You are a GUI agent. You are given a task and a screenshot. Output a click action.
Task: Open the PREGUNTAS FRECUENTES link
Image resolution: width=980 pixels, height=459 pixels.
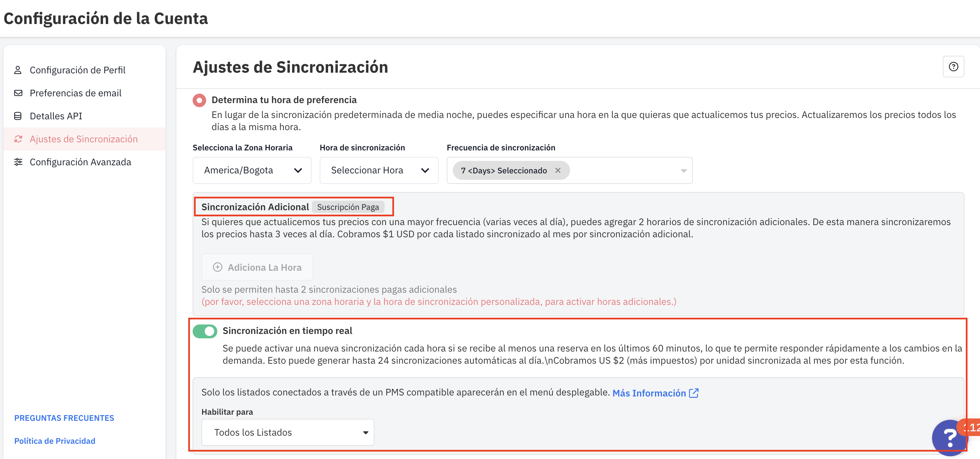pos(64,418)
